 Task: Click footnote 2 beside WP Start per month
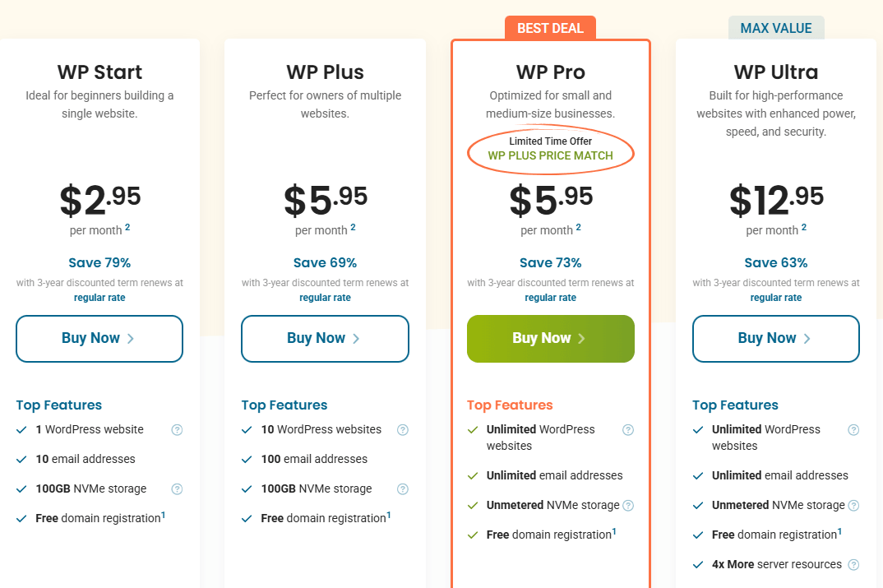click(127, 228)
